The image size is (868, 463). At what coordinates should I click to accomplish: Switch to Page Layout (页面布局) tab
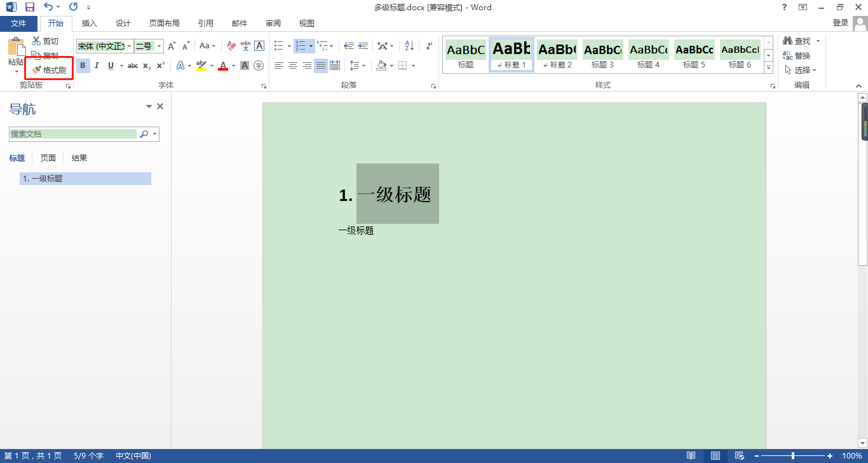click(x=165, y=24)
